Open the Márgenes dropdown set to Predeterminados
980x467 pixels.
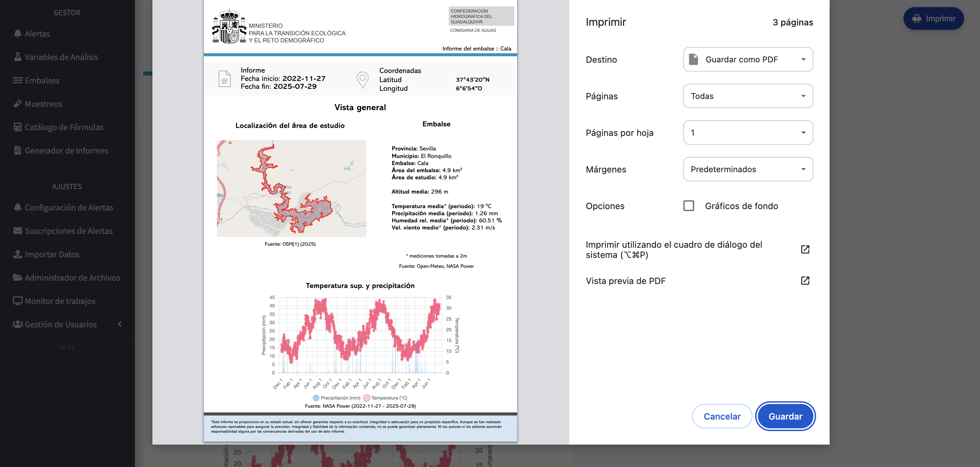click(x=748, y=169)
